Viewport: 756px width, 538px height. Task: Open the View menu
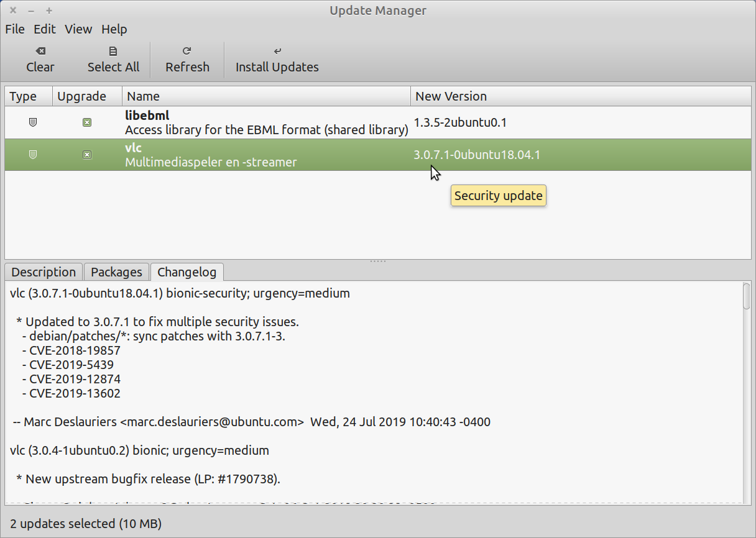(78, 29)
